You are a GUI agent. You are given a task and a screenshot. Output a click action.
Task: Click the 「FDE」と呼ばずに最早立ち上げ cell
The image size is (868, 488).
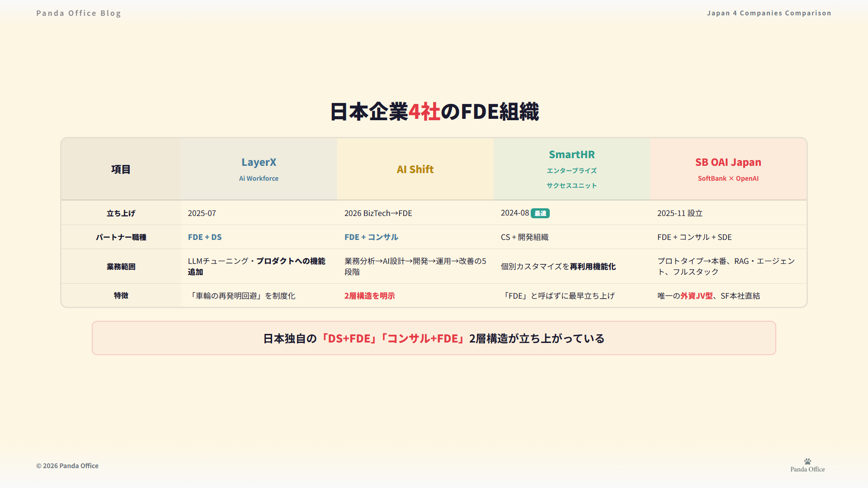[572, 296]
